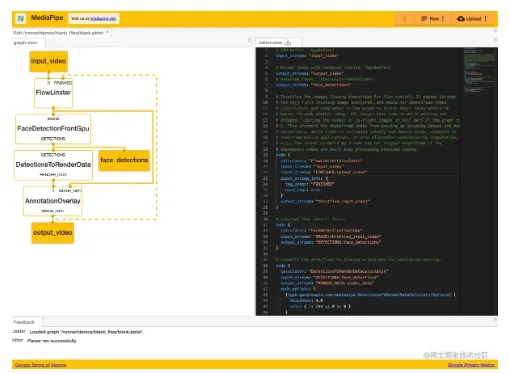The width and height of the screenshot is (509, 374).
Task: Select the FlowLimiter node
Action: click(53, 93)
